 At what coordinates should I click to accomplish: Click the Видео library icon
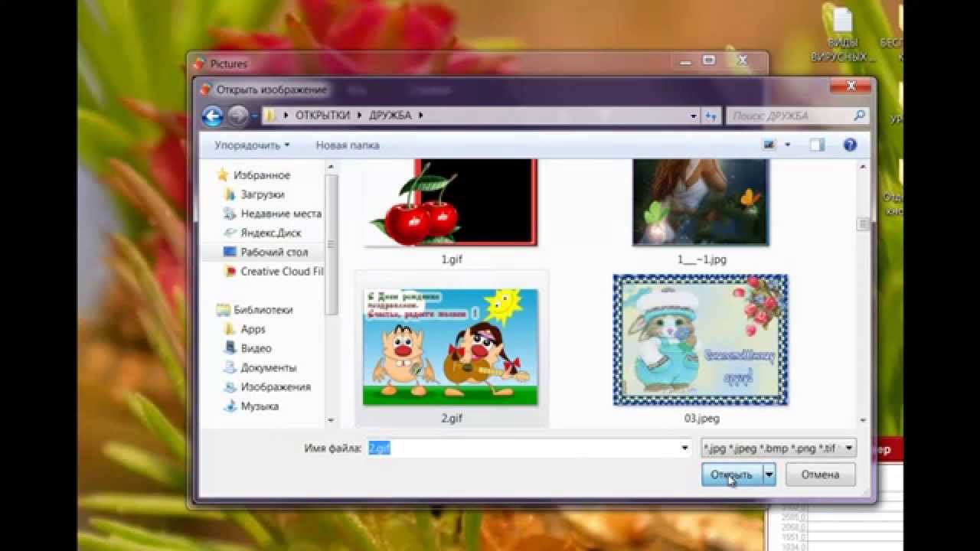[230, 348]
